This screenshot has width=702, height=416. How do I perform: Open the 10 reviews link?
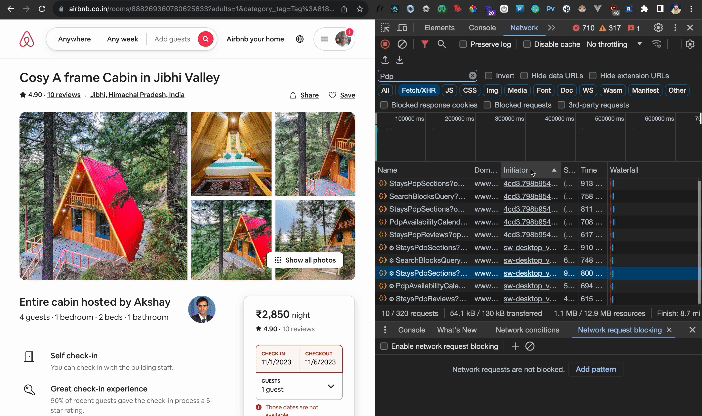pos(64,94)
